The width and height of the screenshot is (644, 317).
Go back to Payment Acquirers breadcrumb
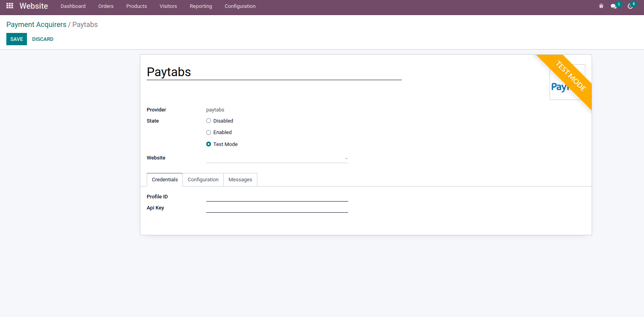36,25
